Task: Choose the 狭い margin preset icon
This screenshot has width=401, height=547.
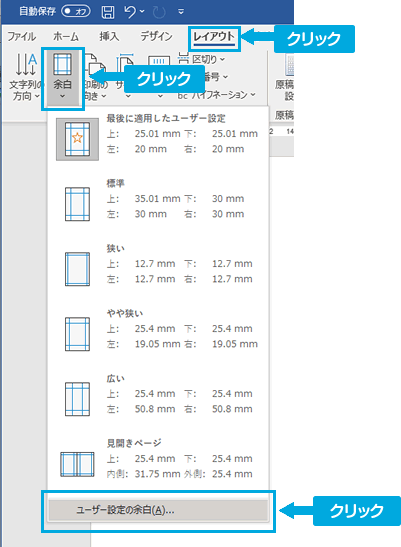Action: 77,269
